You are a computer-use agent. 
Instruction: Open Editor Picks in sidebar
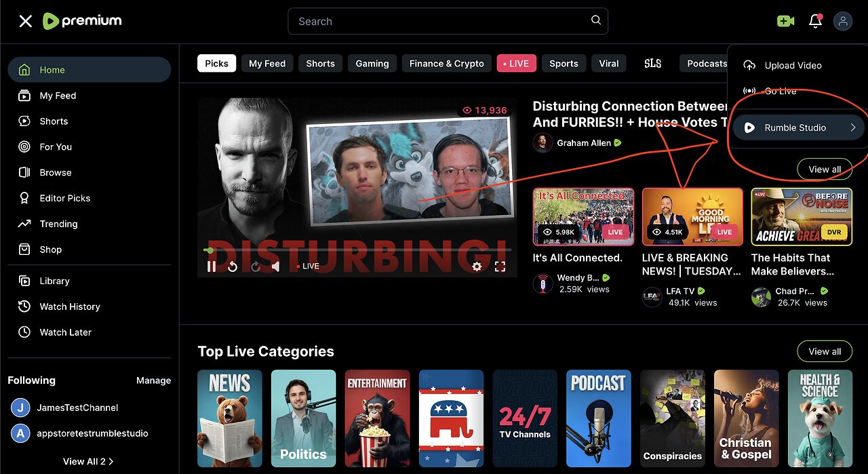tap(90, 198)
